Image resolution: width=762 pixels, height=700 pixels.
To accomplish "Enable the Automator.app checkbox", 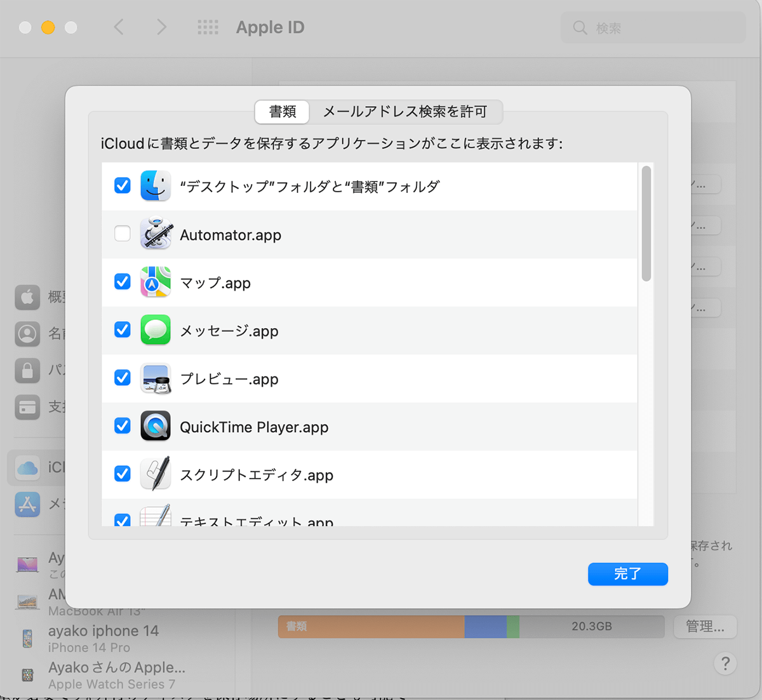I will point(123,234).
